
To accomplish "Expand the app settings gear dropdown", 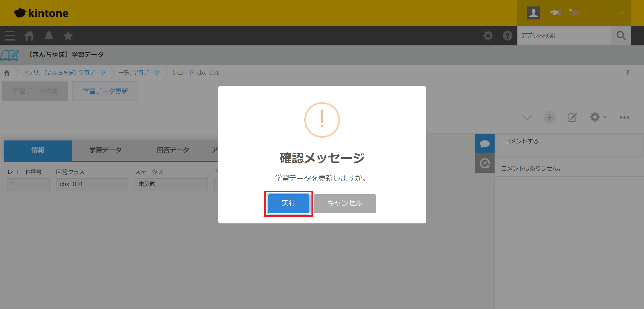I will 598,117.
